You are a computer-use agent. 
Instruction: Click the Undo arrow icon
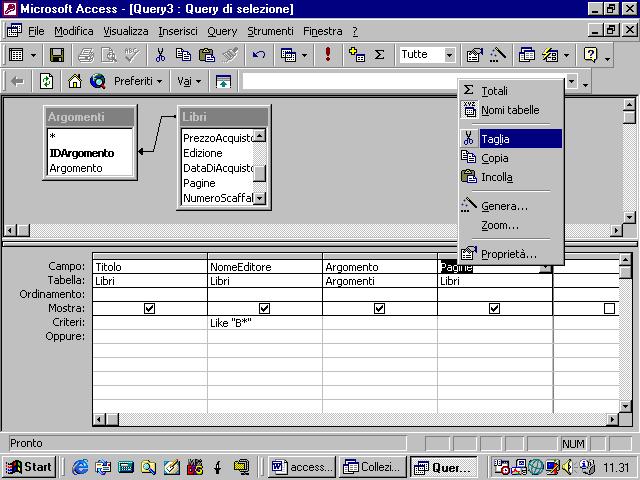[259, 55]
